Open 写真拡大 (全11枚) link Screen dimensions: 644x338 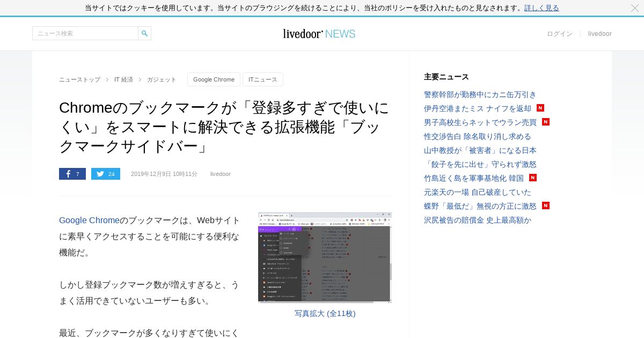pyautogui.click(x=325, y=313)
